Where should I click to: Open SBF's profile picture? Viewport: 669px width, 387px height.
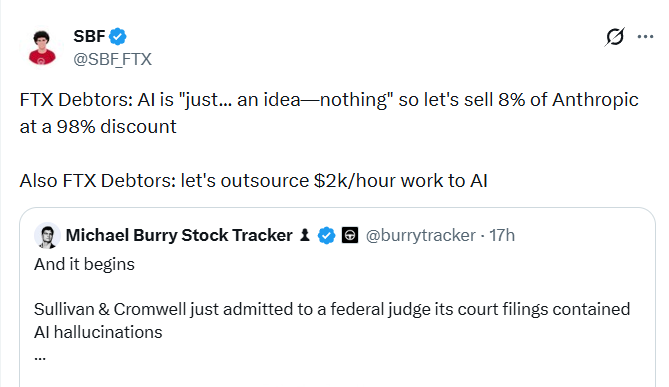[42, 48]
